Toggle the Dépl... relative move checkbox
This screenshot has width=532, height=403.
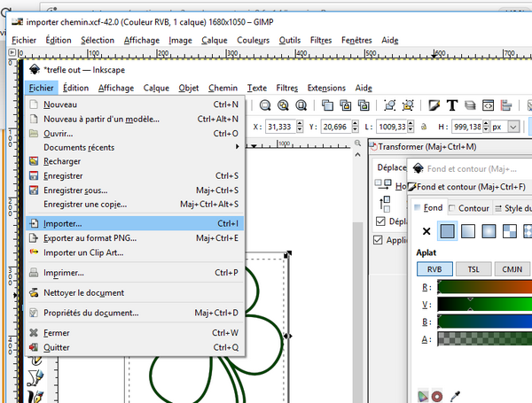(380, 221)
